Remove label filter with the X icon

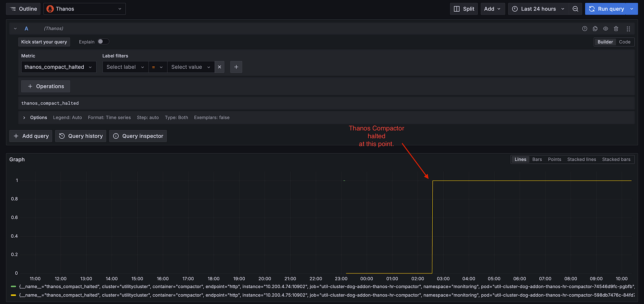[x=219, y=67]
